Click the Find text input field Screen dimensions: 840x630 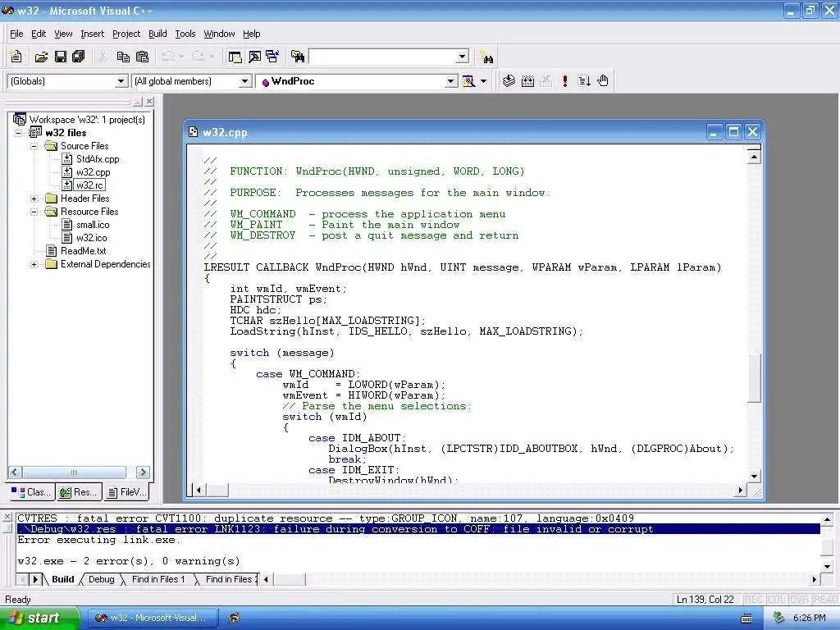382,57
